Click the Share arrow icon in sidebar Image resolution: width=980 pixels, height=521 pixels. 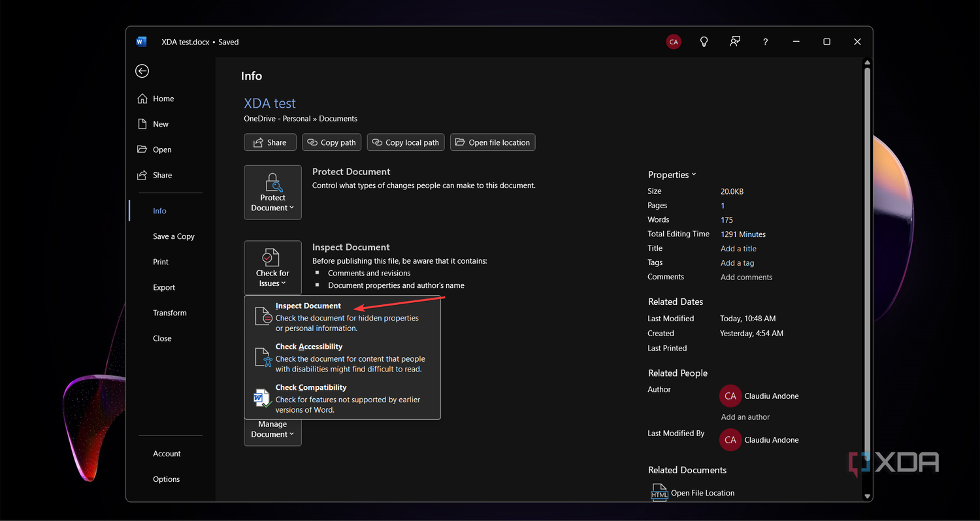tap(142, 175)
